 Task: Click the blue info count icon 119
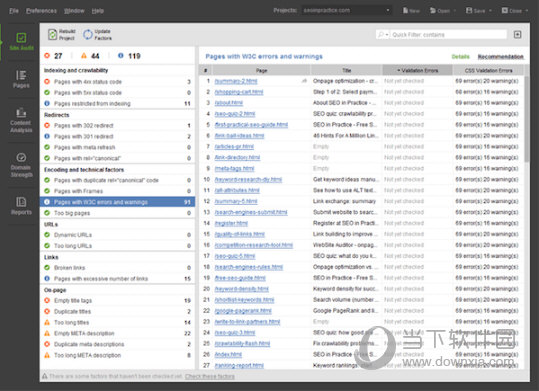(120, 56)
